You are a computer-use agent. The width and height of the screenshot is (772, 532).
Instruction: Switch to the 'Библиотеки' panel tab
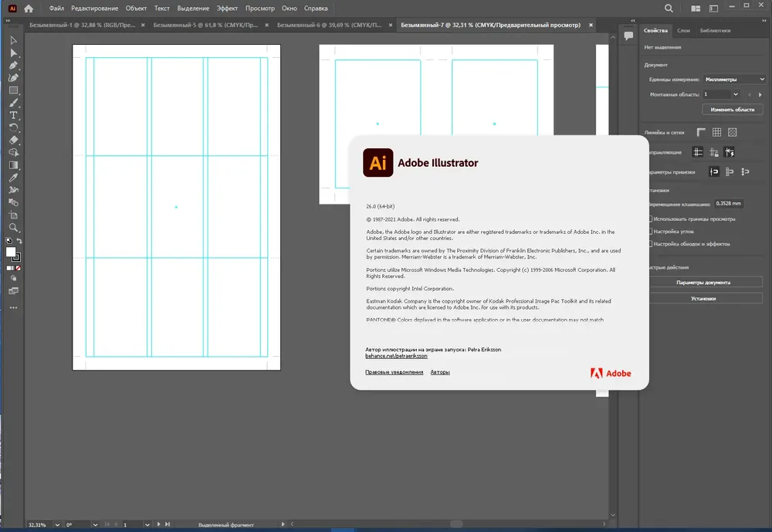tap(715, 31)
